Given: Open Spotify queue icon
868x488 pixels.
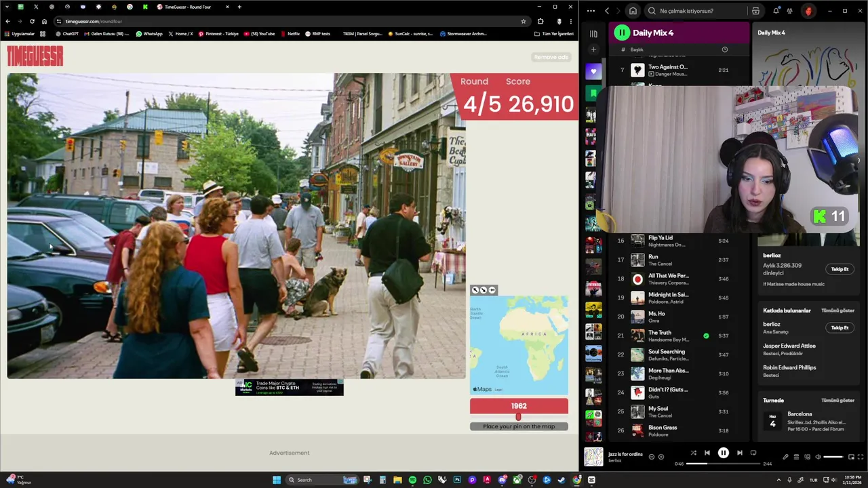Looking at the screenshot, I should [796, 457].
